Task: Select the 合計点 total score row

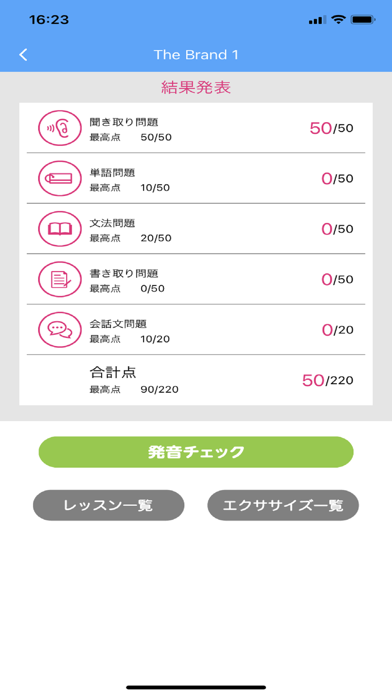Action: (x=196, y=380)
